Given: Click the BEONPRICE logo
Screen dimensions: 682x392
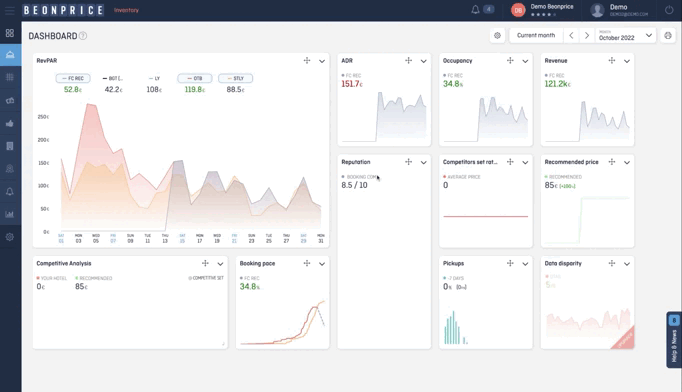Looking at the screenshot, I should 63,10.
